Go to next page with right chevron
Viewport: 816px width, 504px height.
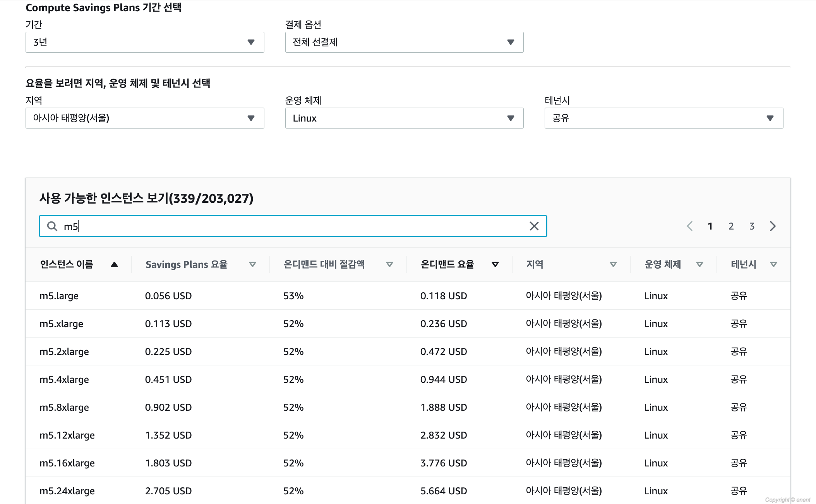[x=773, y=226]
